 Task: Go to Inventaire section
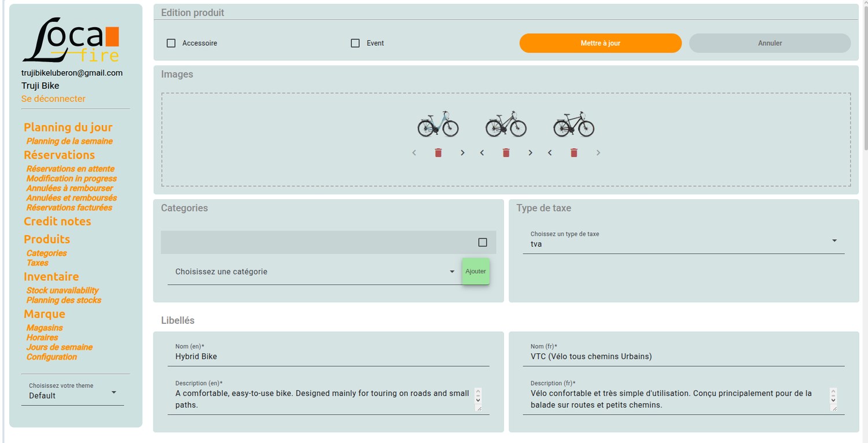coord(52,277)
